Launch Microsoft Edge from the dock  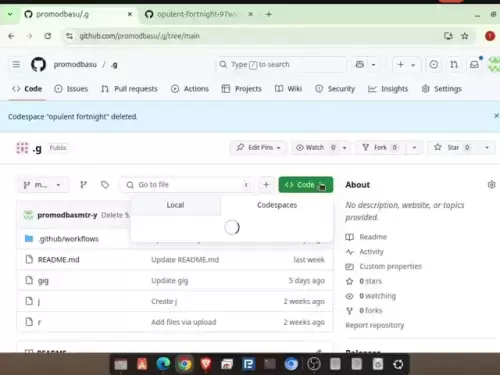click(163, 364)
